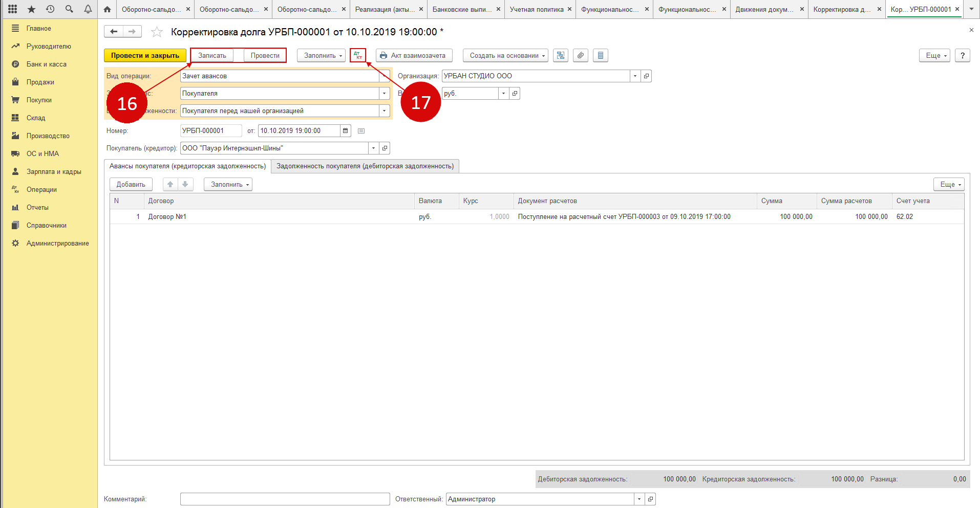Open Главное section
980x508 pixels.
point(39,29)
